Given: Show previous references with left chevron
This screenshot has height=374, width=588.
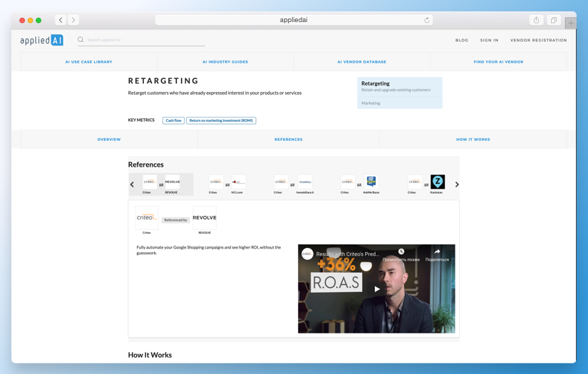Looking at the screenshot, I should [x=132, y=185].
